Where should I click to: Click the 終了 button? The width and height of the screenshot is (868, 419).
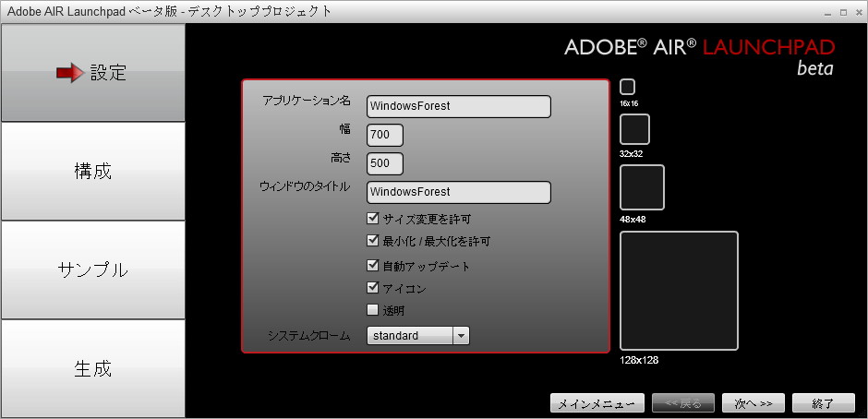[x=823, y=403]
